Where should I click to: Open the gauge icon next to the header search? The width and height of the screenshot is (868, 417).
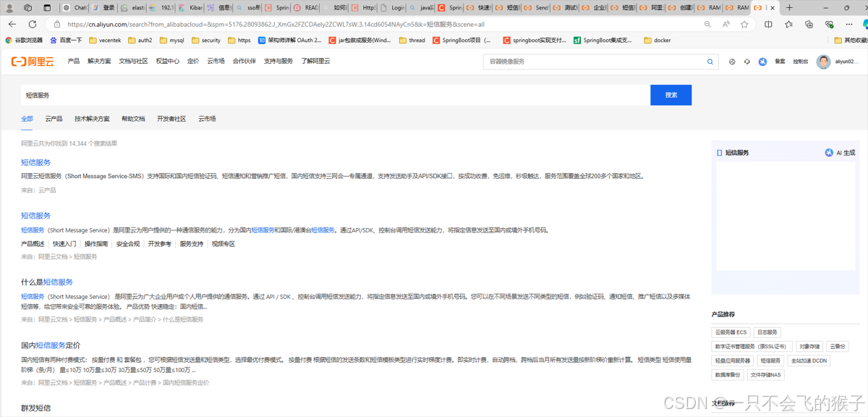click(x=732, y=62)
